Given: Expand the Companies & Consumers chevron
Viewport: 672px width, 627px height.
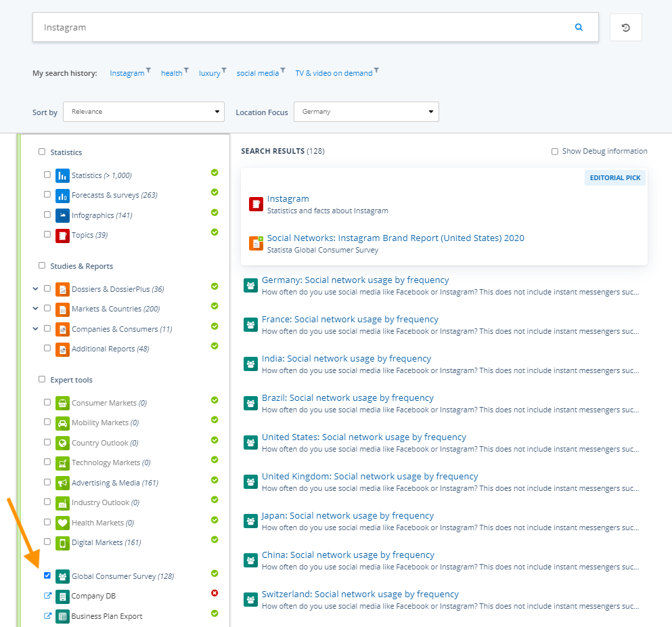Looking at the screenshot, I should pyautogui.click(x=36, y=328).
